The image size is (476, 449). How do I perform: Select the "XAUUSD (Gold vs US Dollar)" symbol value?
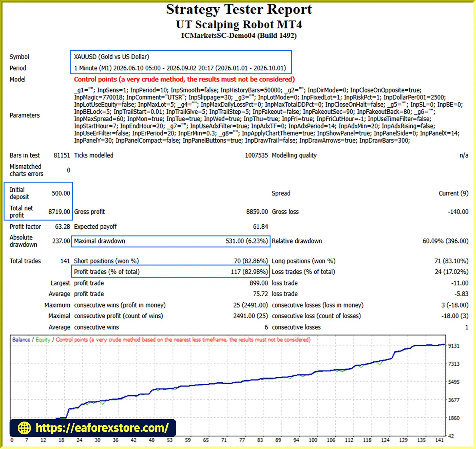(111, 57)
